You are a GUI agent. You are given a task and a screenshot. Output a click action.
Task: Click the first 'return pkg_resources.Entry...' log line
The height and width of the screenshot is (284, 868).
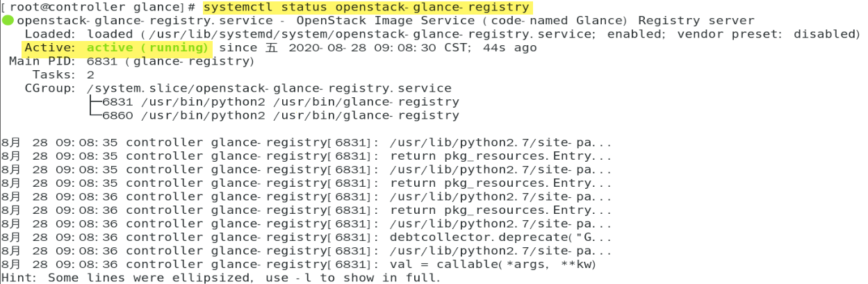pos(306,156)
